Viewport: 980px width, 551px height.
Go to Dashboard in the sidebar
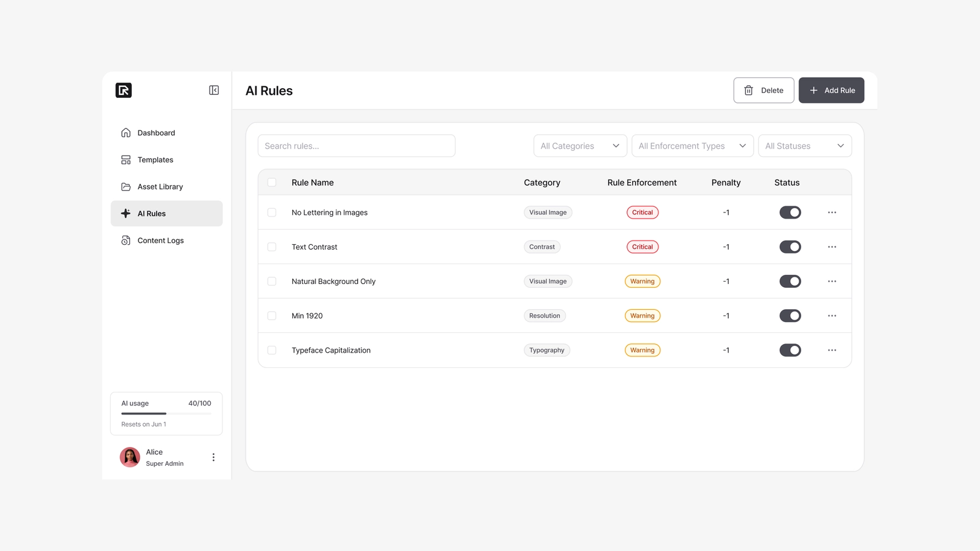[167, 133]
